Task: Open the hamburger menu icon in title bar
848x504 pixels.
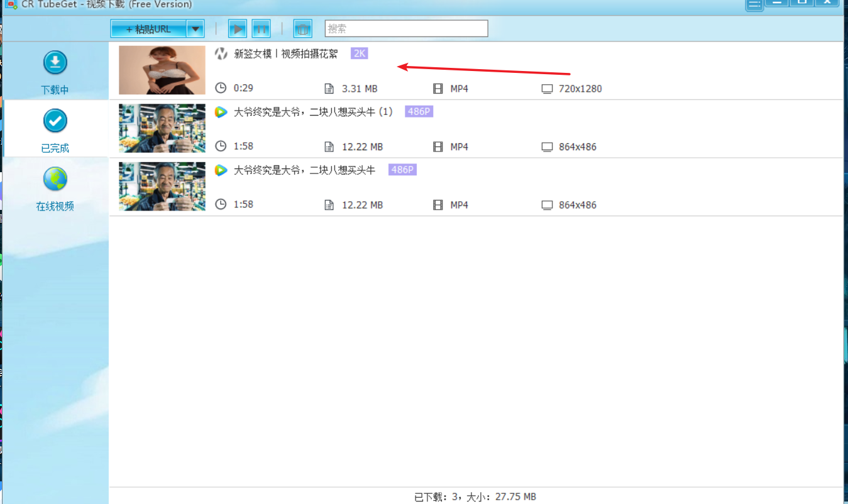Action: [x=754, y=4]
